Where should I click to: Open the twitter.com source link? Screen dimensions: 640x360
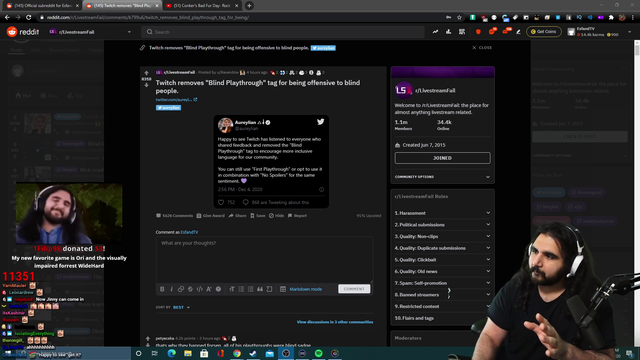176,100
